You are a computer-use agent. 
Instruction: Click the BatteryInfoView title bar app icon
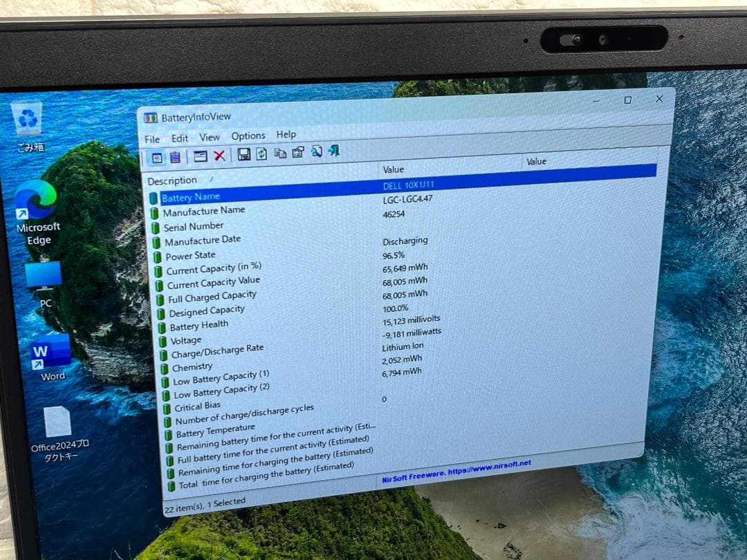[x=151, y=118]
